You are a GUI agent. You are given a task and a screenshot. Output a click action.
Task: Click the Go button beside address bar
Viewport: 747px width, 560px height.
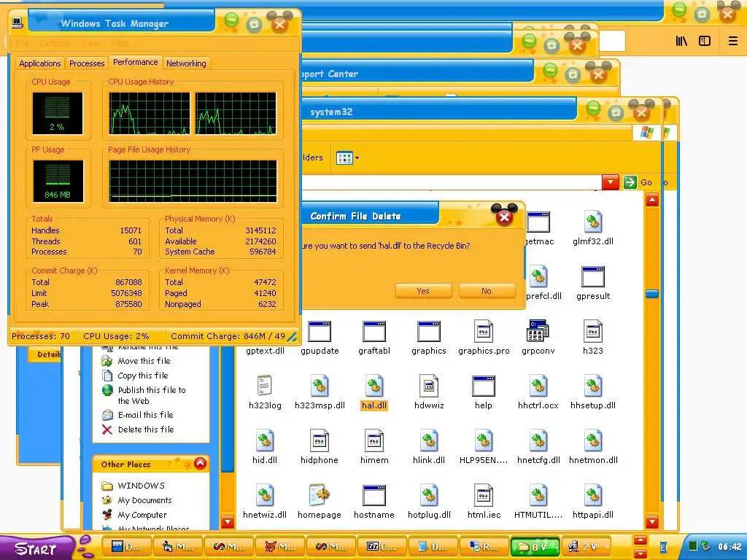638,182
